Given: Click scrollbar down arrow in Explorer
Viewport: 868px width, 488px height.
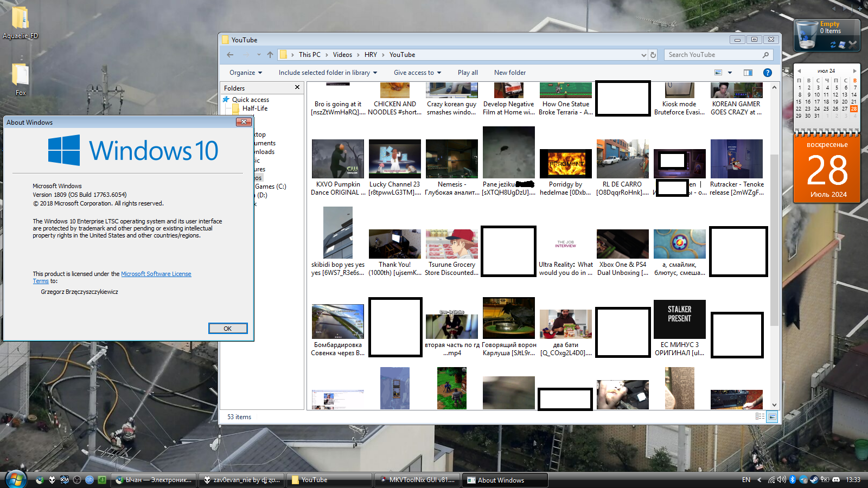Looking at the screenshot, I should click(774, 405).
